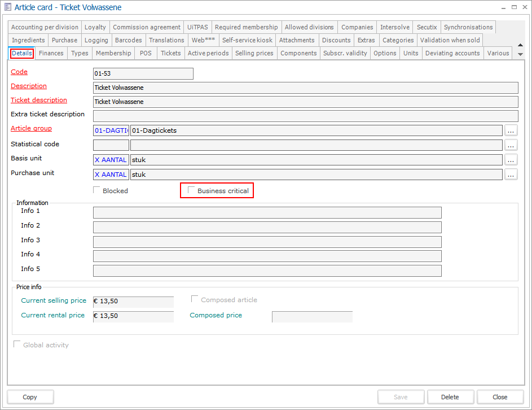This screenshot has height=410, width=532.
Task: Open the Synchronisations tab
Action: point(468,27)
